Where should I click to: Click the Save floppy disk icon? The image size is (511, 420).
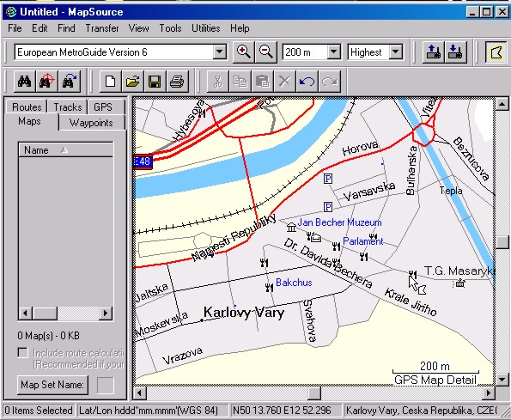click(x=155, y=81)
